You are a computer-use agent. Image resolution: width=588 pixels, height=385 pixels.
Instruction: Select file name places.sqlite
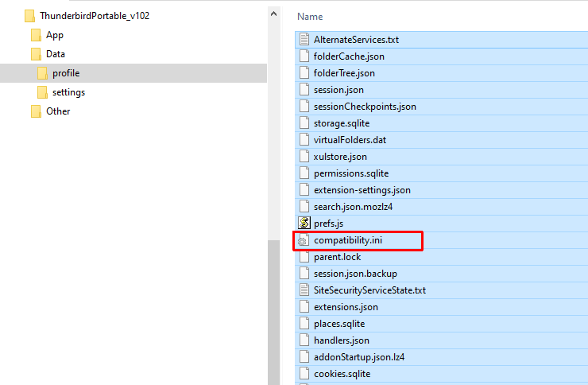coord(339,324)
